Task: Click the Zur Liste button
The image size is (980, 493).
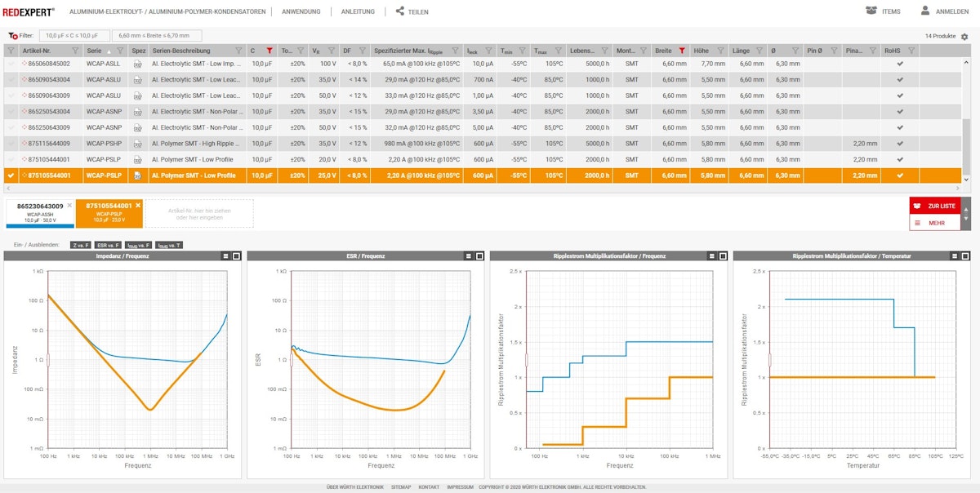Action: (935, 207)
